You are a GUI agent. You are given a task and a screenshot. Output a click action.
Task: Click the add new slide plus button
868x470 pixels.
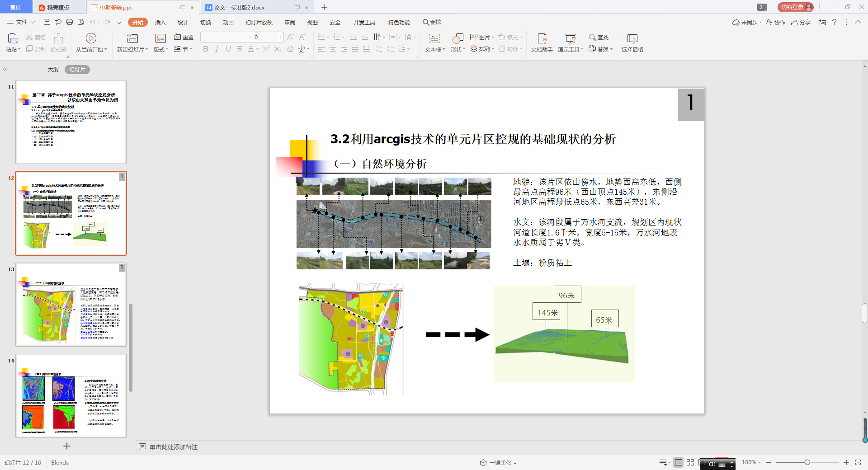(67, 446)
